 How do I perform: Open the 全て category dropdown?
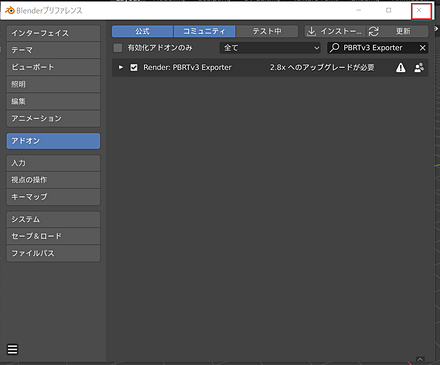coord(270,48)
